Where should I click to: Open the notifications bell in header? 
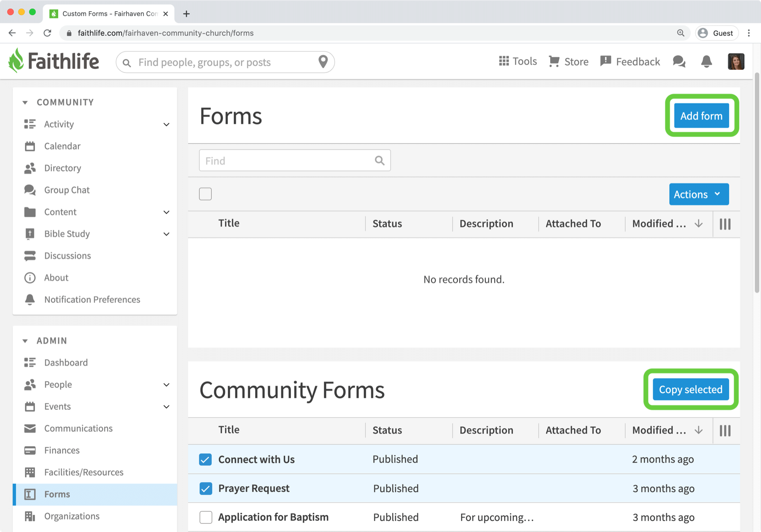coord(706,61)
